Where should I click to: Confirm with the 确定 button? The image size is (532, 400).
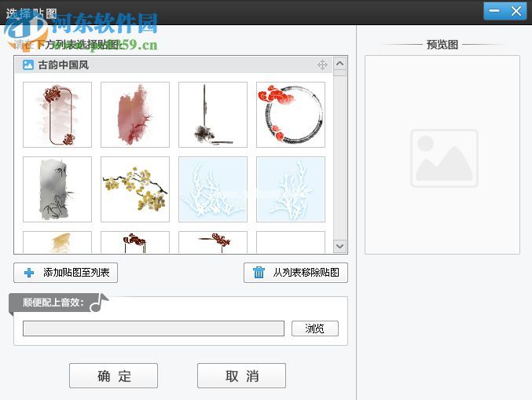tap(113, 376)
